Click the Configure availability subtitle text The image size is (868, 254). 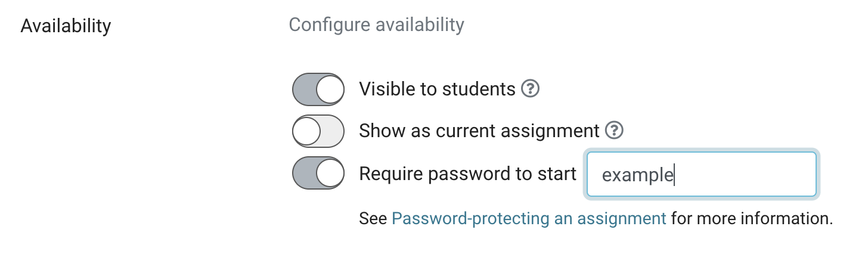coord(376,25)
